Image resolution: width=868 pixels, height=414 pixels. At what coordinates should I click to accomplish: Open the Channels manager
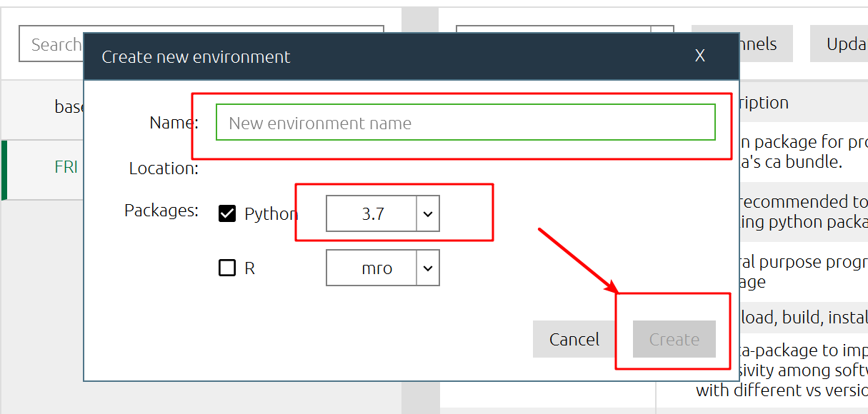click(757, 43)
